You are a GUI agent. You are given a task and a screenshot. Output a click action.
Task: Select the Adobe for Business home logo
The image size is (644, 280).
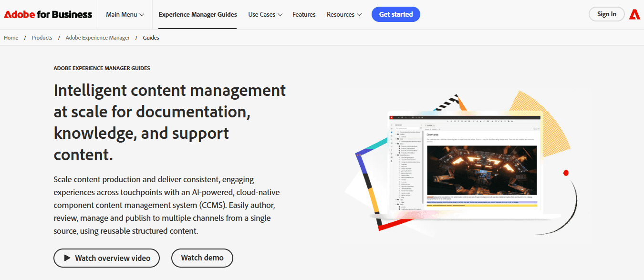[48, 14]
